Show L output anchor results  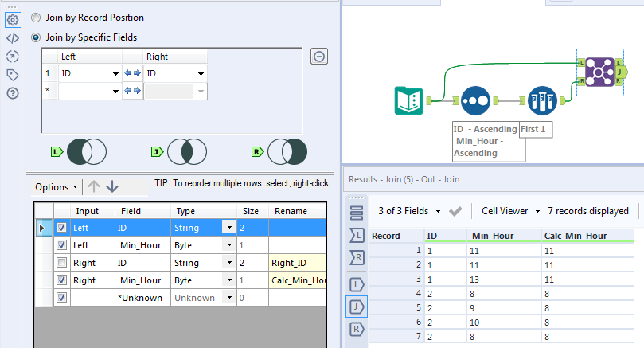point(357,285)
